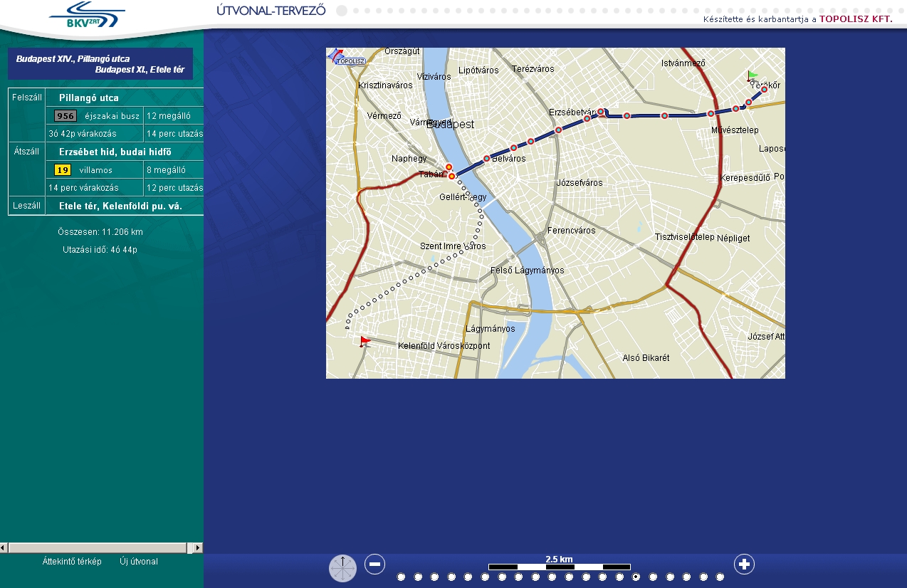Screen dimensions: 907x588
Task: Open the TOPOLISZ KFT. link
Action: [855, 19]
